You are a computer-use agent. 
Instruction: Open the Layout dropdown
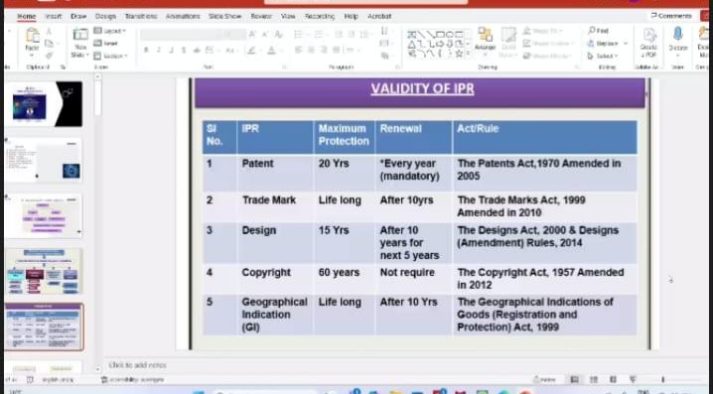point(110,30)
